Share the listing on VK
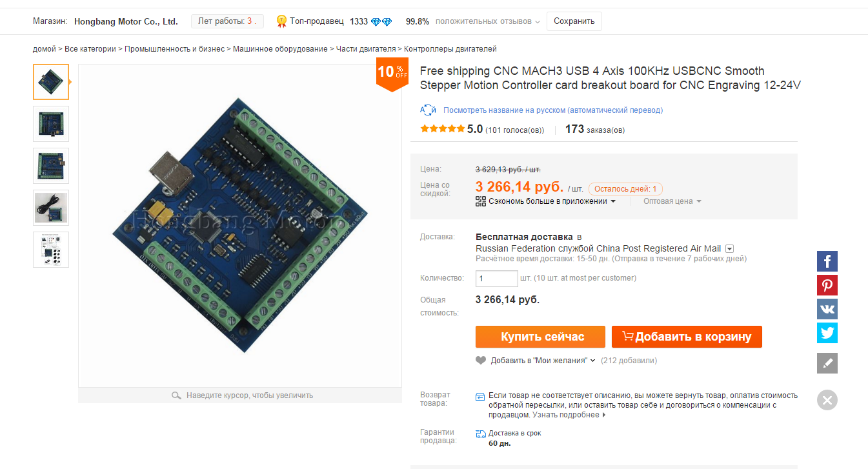 tap(827, 309)
